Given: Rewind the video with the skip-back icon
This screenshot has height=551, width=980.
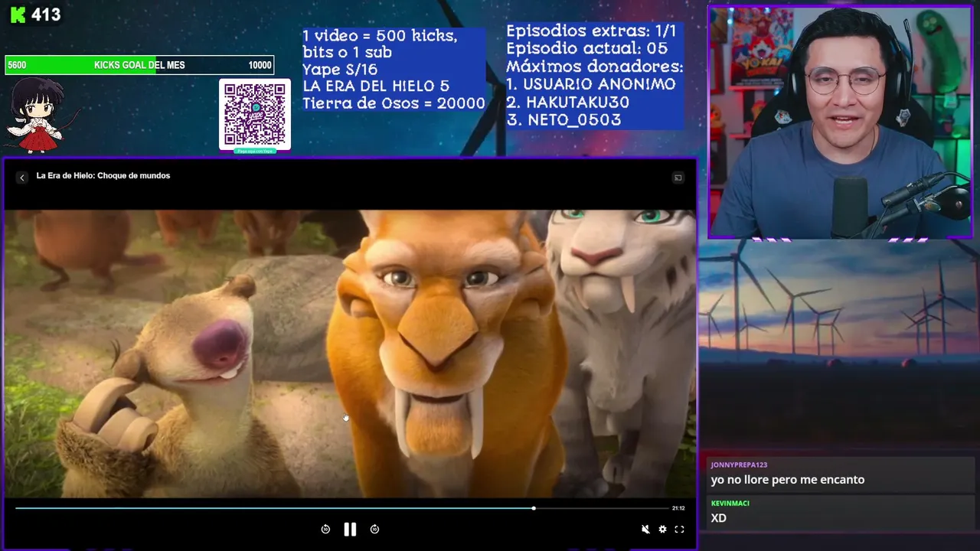Looking at the screenshot, I should (325, 529).
